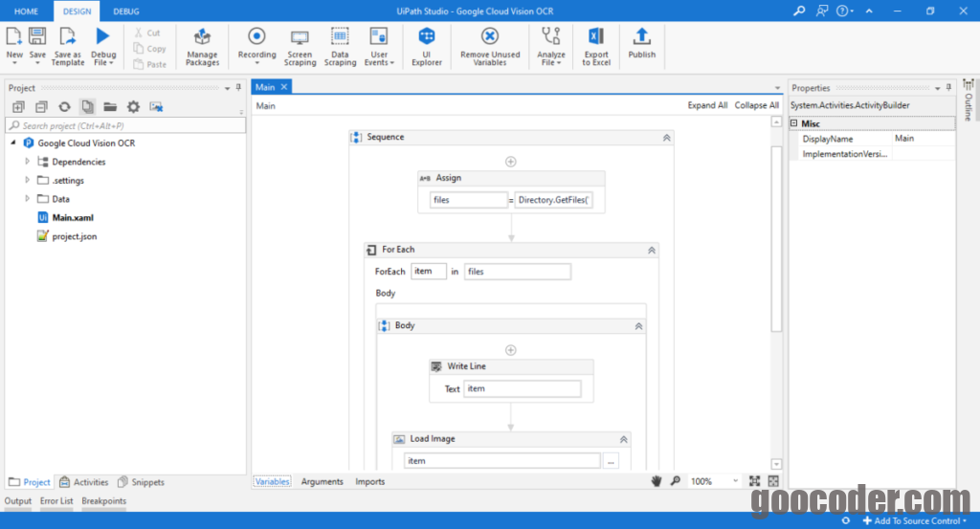Open the Variables panel
This screenshot has width=980, height=529.
(x=273, y=481)
